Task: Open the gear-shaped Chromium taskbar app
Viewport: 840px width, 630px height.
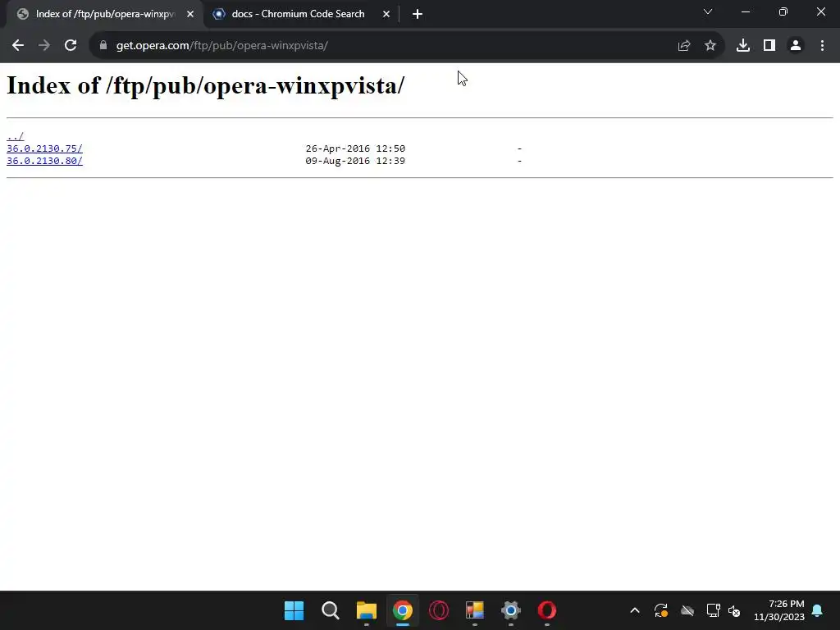Action: tap(511, 610)
